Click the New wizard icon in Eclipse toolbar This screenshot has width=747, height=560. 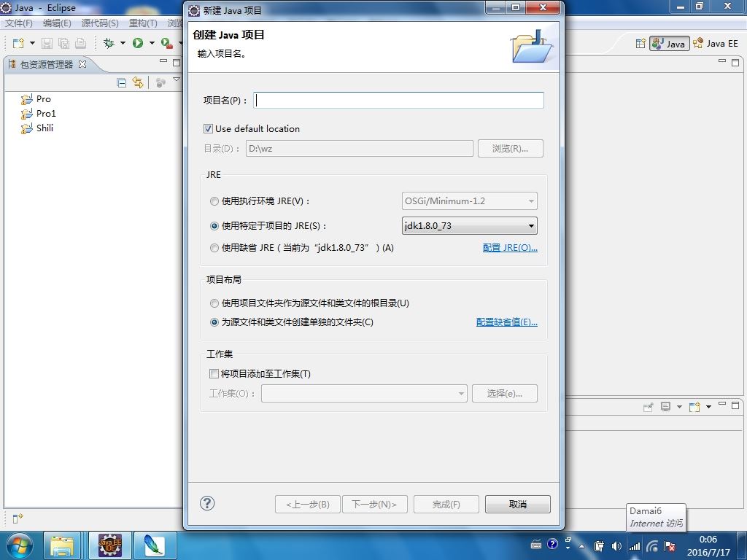tap(18, 43)
